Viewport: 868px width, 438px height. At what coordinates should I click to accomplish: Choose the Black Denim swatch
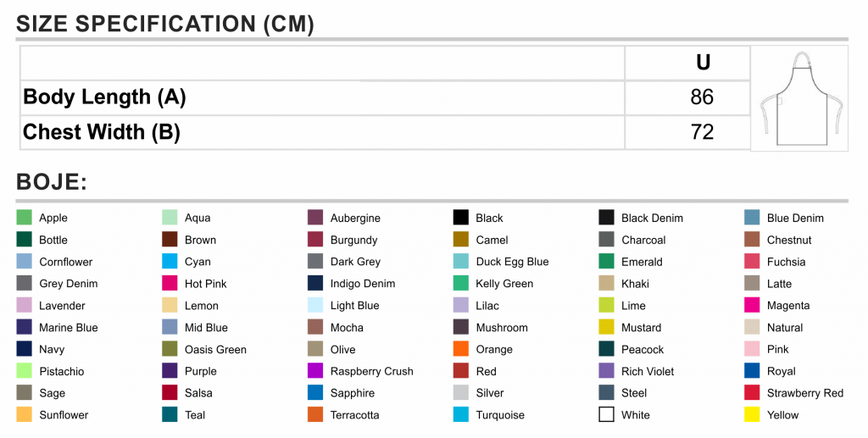(607, 218)
